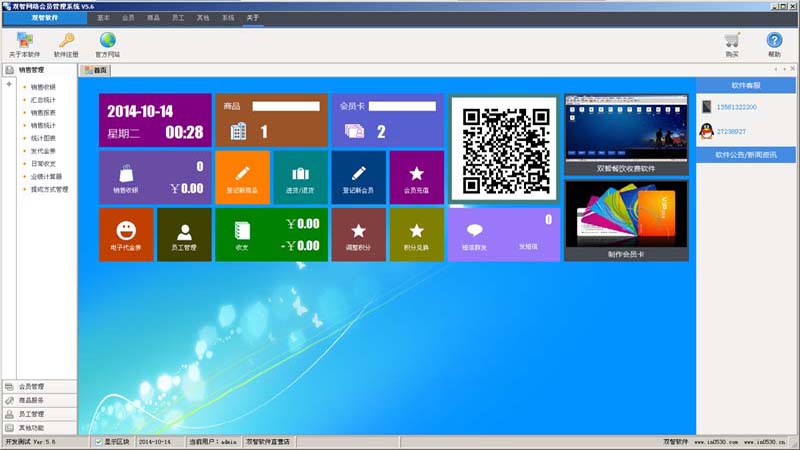Open the 收支 green notebook tile
The image size is (800, 450).
click(271, 235)
